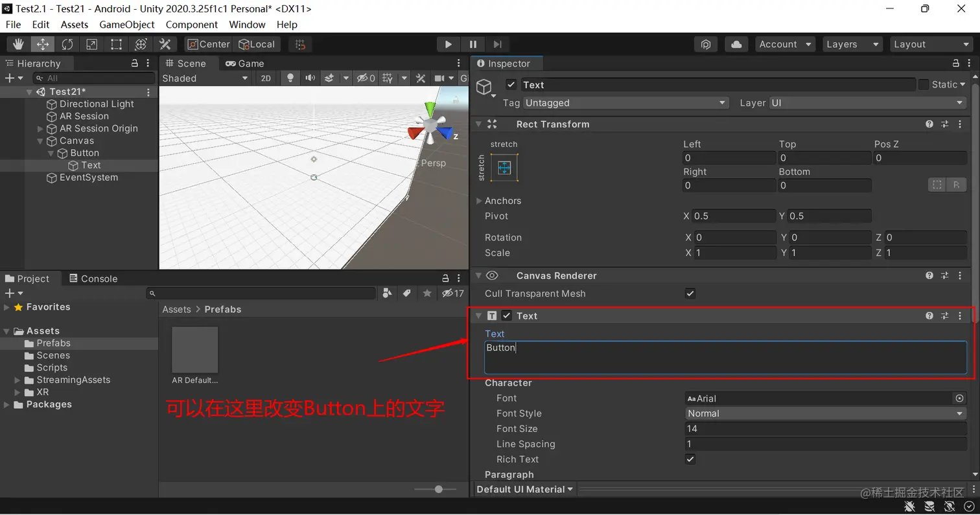This screenshot has height=515, width=980.
Task: Select the Hand tool
Action: (18, 44)
